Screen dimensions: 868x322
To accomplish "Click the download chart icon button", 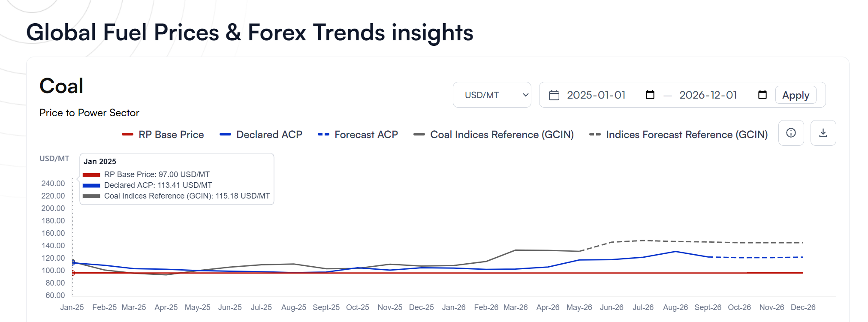I will (823, 133).
